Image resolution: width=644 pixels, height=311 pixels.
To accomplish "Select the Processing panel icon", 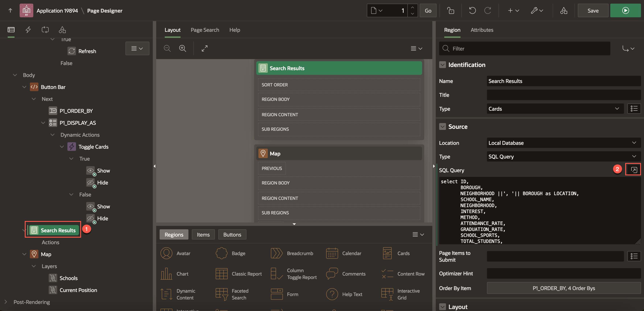I will (x=45, y=29).
